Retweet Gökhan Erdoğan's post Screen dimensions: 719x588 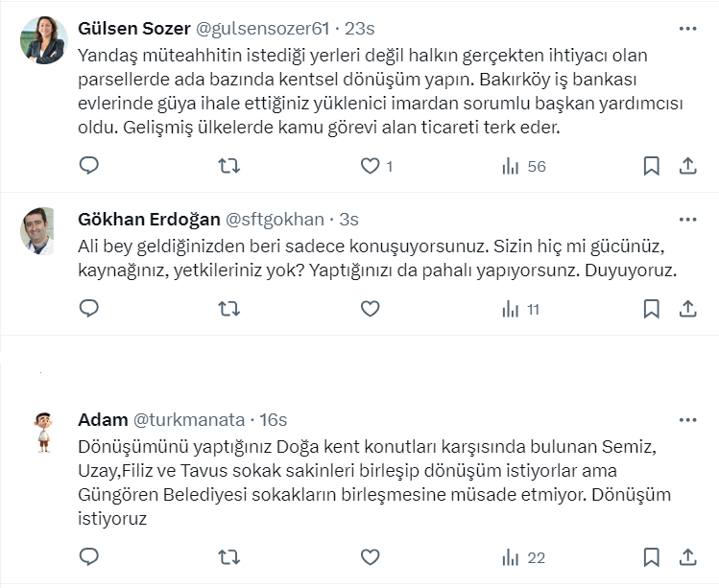pos(229,309)
